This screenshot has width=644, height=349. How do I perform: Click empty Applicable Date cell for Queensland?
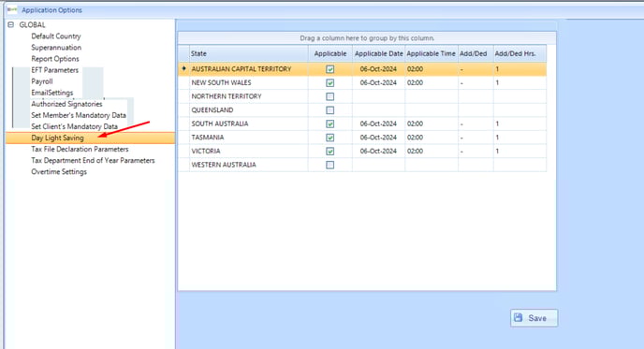click(379, 110)
